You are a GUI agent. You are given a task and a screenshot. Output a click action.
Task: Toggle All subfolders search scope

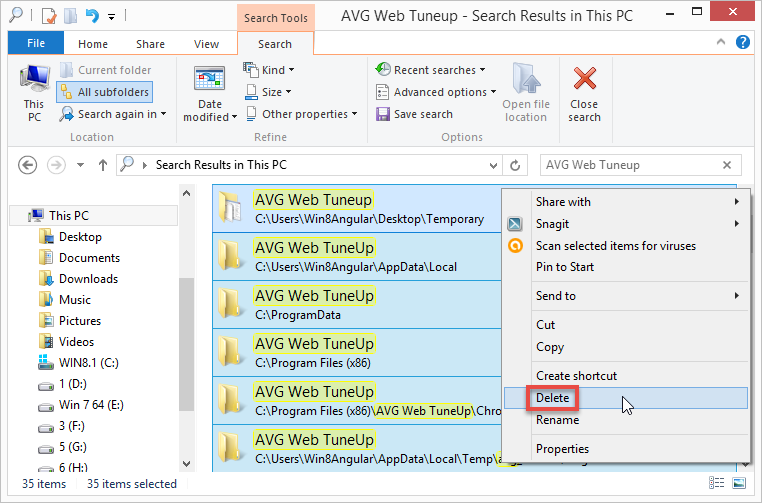105,92
